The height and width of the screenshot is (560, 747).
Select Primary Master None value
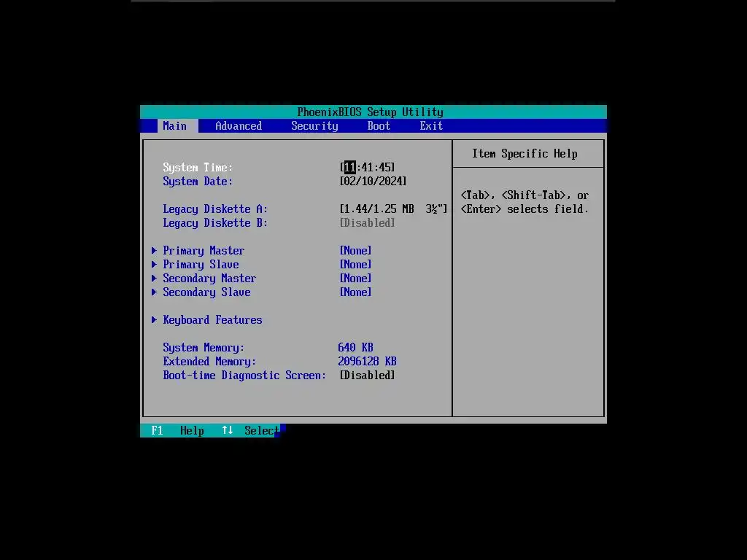[x=355, y=251]
